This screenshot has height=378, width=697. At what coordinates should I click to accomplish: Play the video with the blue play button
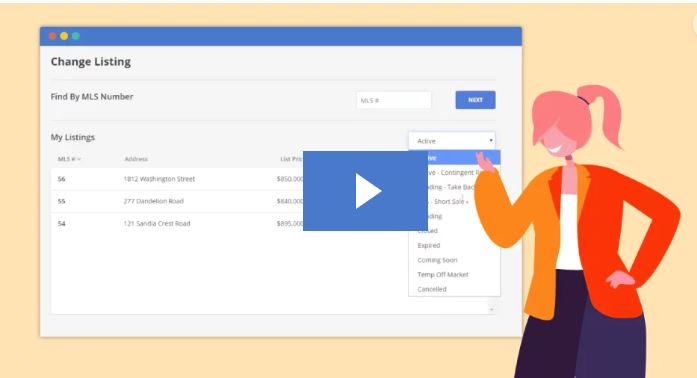click(365, 191)
